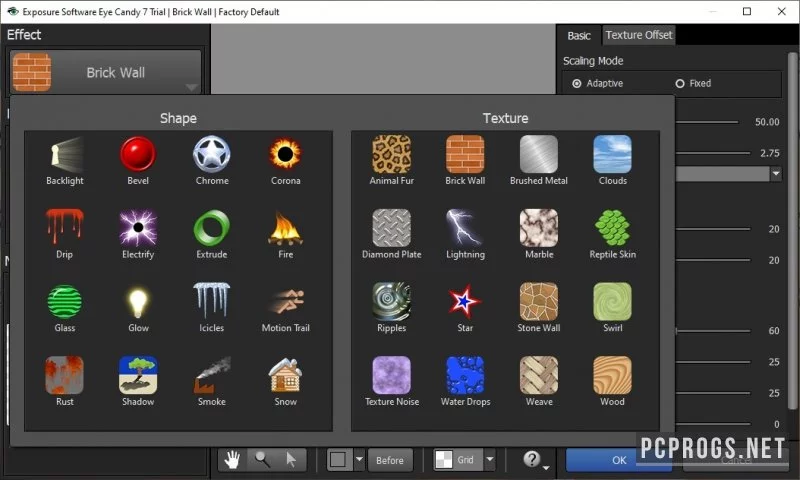Collapse the Brick Wall effect selector

click(x=106, y=72)
